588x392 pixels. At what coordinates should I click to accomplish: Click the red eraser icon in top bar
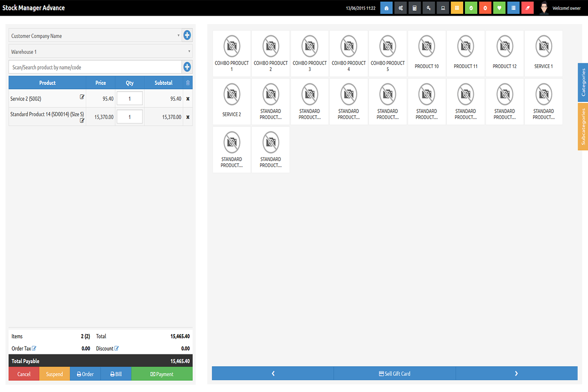527,8
